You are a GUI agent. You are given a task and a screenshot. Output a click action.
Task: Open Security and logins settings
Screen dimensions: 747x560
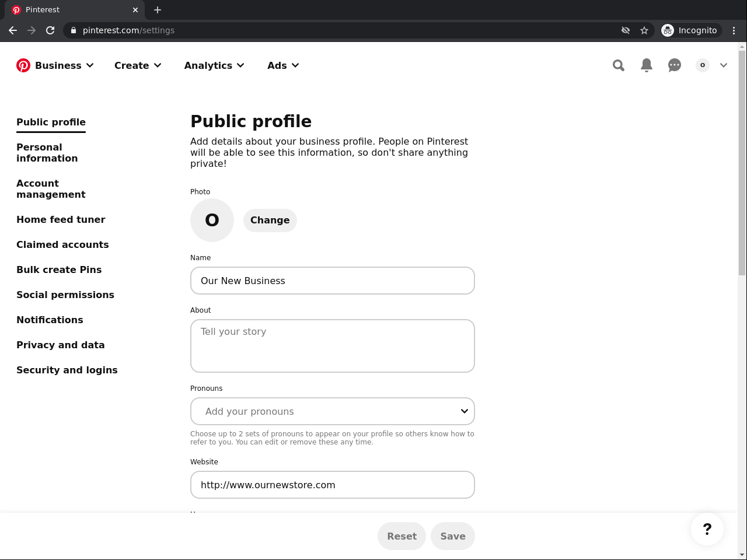point(67,370)
